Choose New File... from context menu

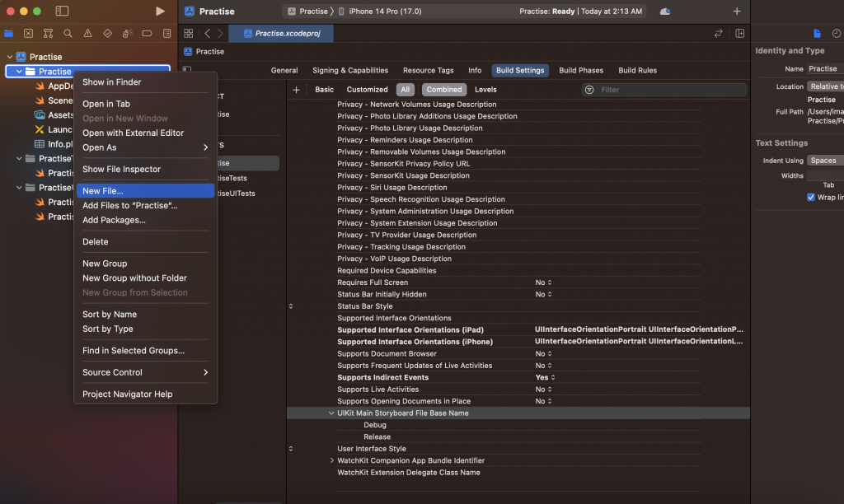click(145, 190)
